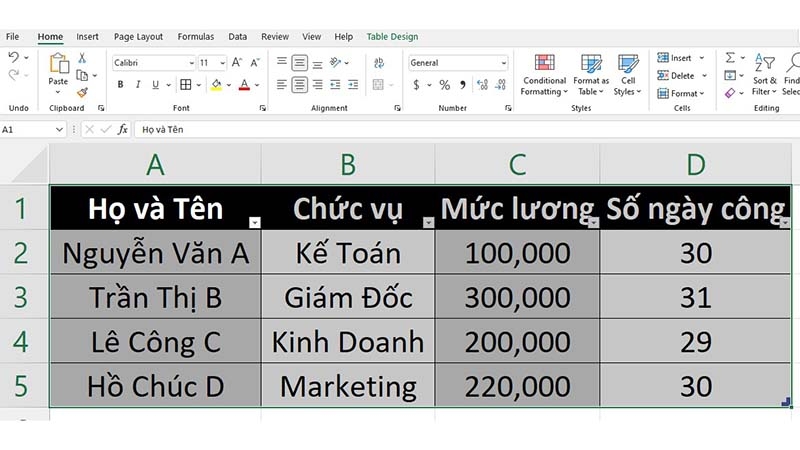Select column C header

[x=517, y=164]
